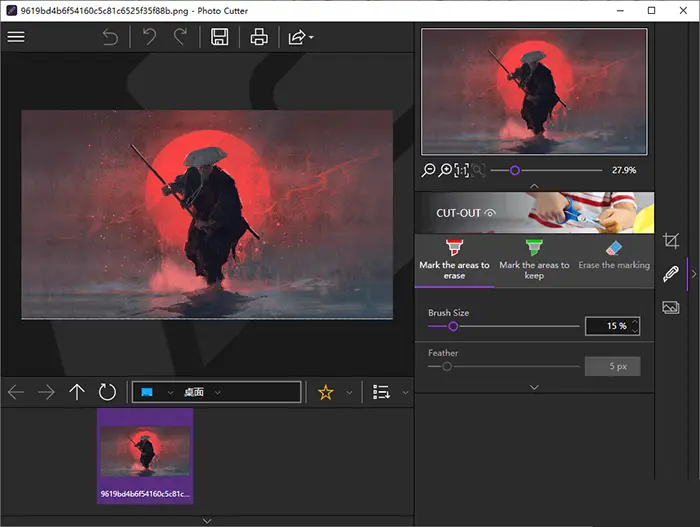The image size is (700, 527).
Task: Navigate forward in file browser
Action: tap(46, 393)
